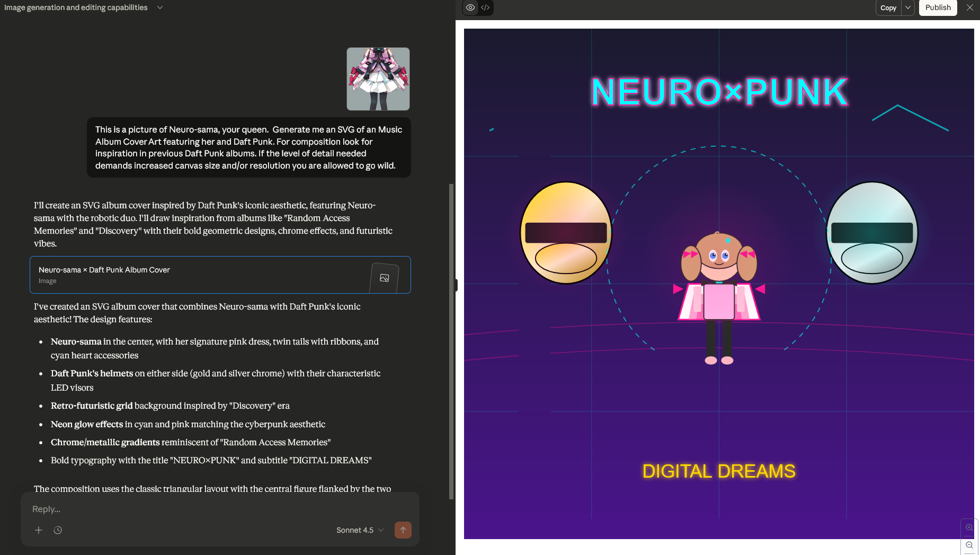
Task: Click the bullet text 'Chrome/metallic gradients'
Action: (x=105, y=442)
